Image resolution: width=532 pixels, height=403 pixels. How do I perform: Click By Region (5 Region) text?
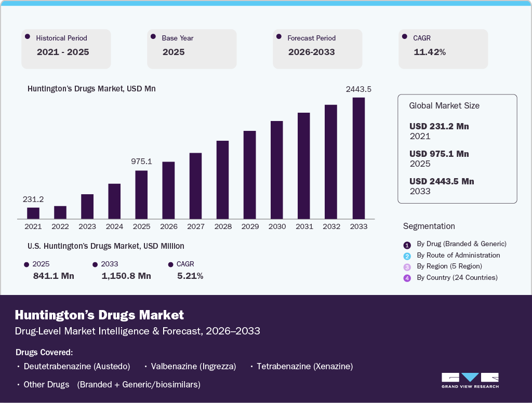tap(449, 266)
